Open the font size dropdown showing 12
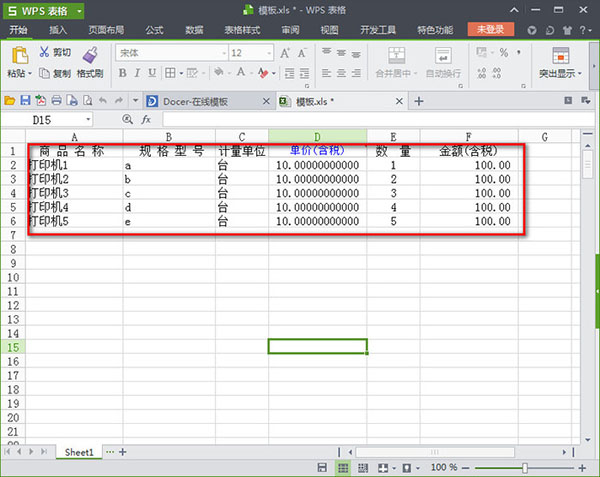Viewport: 600px width, 477px height. click(x=267, y=53)
